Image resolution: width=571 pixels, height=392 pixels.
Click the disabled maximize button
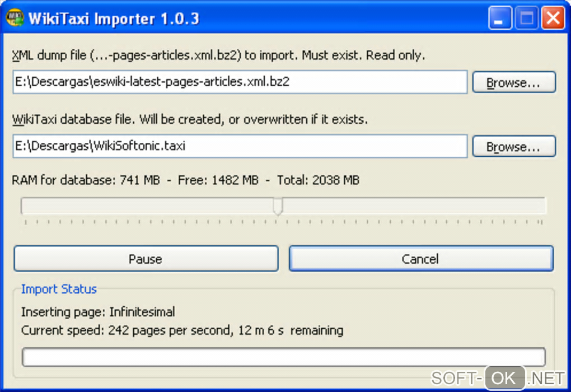(526, 18)
